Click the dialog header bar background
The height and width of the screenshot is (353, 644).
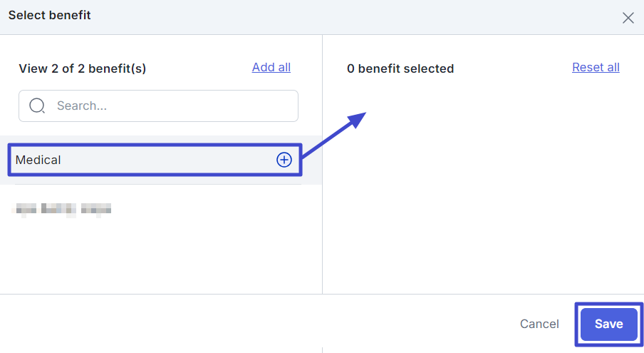point(321,16)
